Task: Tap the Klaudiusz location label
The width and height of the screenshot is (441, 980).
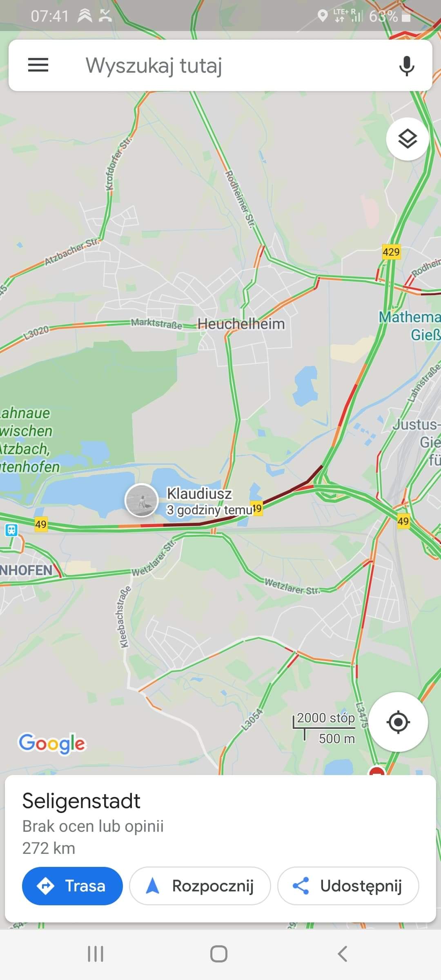Action: (199, 493)
